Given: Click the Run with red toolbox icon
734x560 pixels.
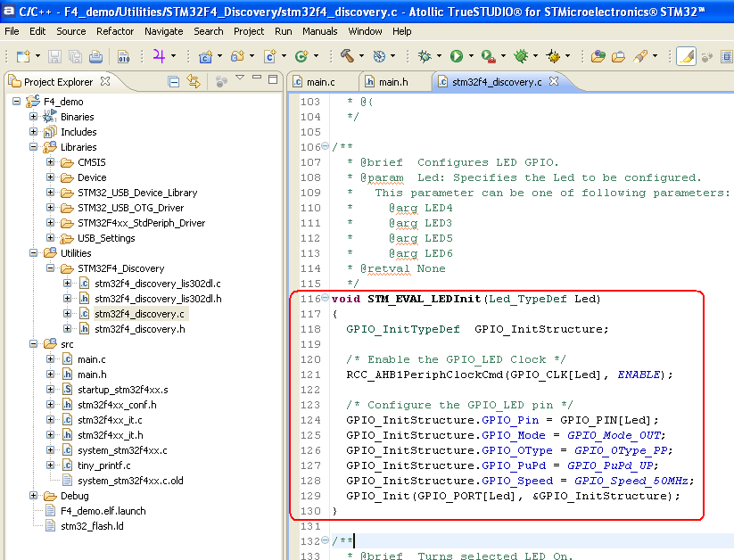Looking at the screenshot, I should click(x=488, y=56).
